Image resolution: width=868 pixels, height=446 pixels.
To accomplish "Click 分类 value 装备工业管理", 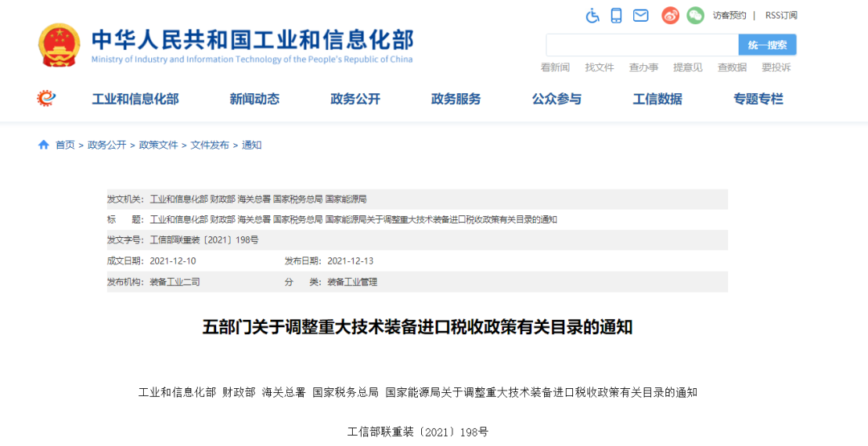I will point(352,281).
